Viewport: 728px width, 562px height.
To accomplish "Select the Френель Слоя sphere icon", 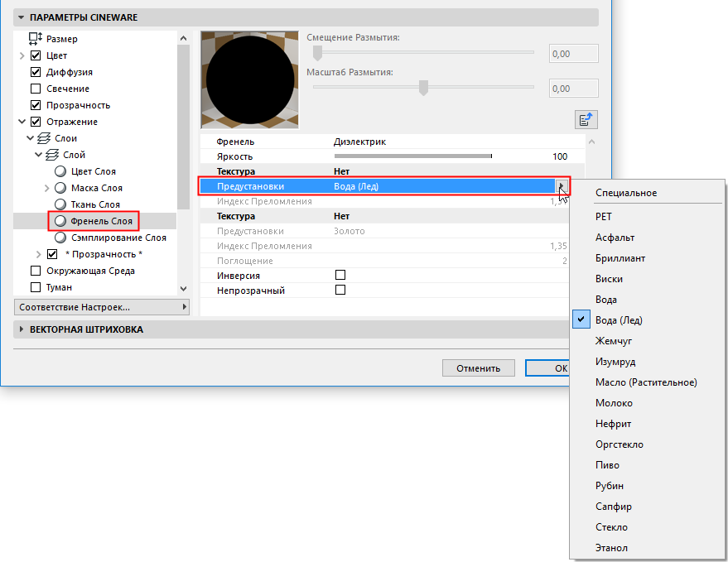I will (x=60, y=221).
